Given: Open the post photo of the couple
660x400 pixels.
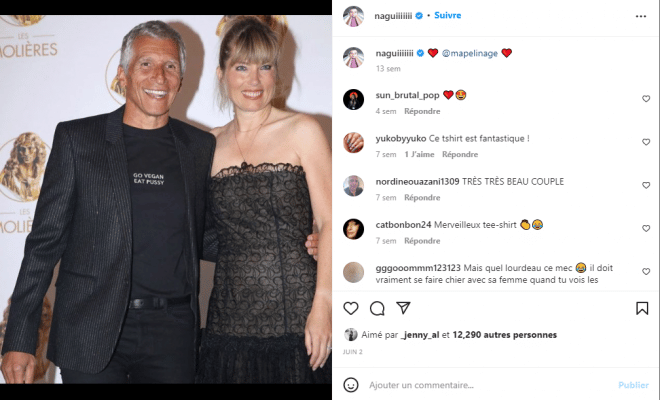Looking at the screenshot, I should coord(166,200).
